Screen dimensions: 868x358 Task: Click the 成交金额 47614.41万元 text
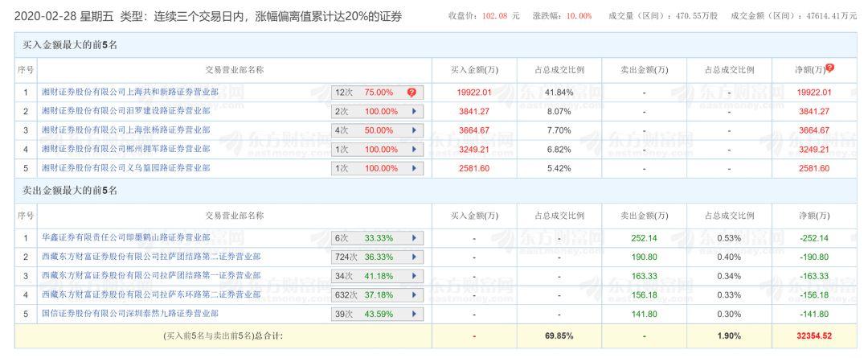click(794, 16)
